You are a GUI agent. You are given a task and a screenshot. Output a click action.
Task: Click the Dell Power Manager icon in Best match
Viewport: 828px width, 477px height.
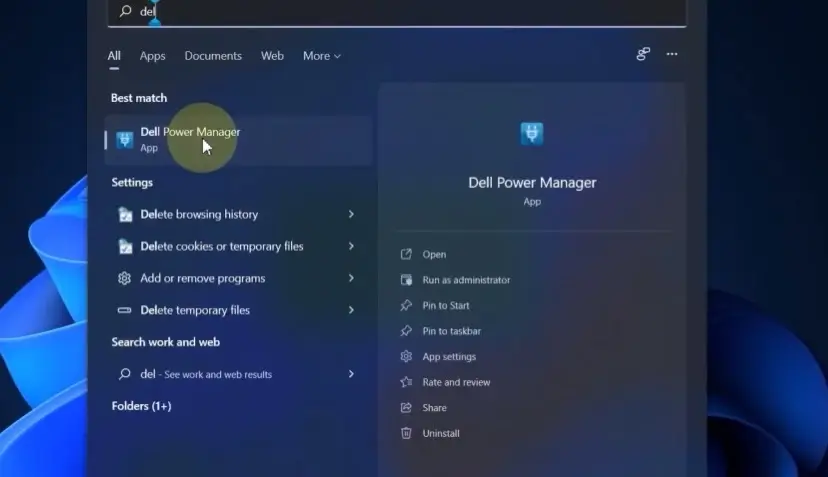pyautogui.click(x=125, y=139)
